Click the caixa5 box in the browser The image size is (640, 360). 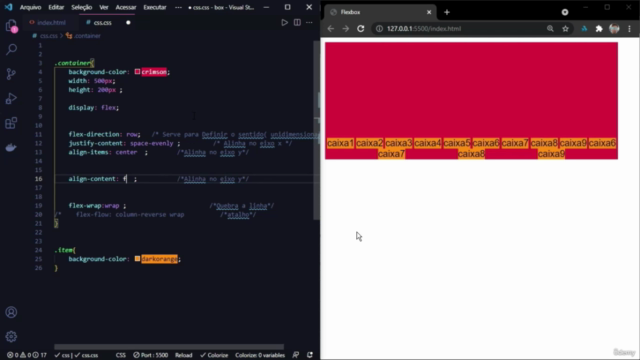pyautogui.click(x=457, y=143)
